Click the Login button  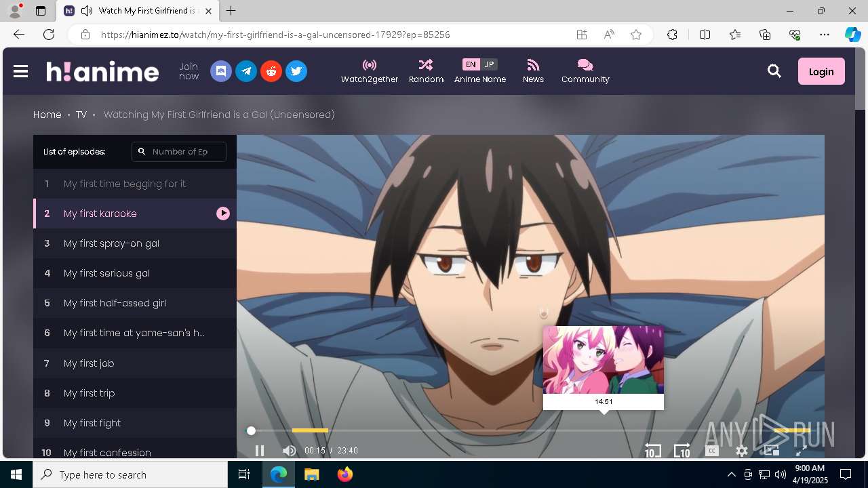(x=821, y=71)
